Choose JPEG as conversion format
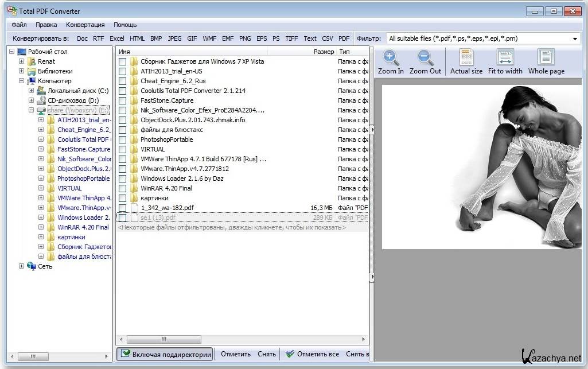588x369 pixels. pyautogui.click(x=174, y=38)
